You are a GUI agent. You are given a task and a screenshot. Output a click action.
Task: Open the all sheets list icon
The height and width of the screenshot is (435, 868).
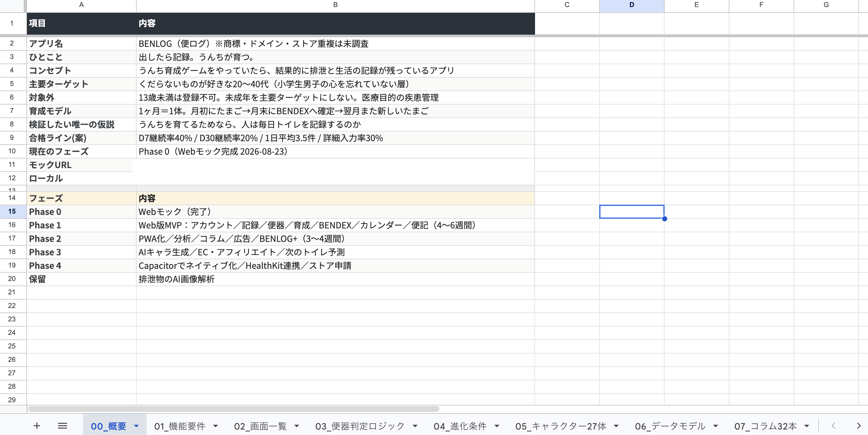(x=62, y=426)
